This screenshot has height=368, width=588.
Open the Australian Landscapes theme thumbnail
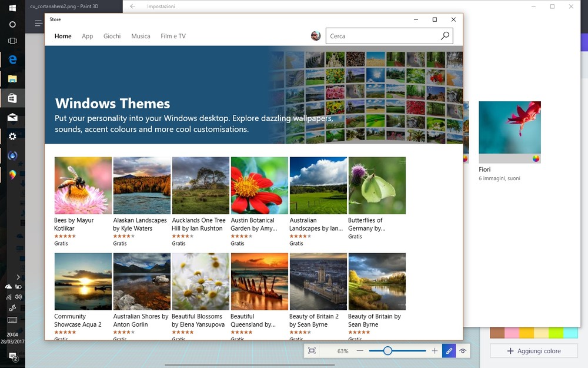(318, 185)
